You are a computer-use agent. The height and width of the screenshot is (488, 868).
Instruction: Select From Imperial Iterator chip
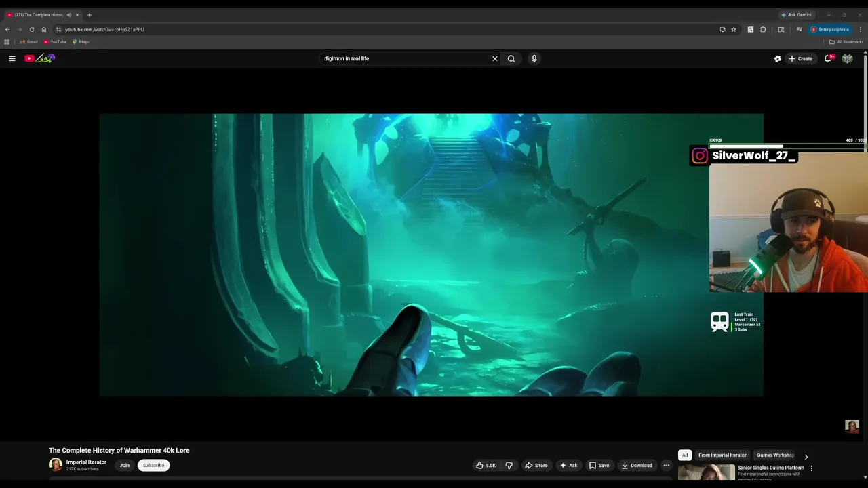click(x=722, y=455)
